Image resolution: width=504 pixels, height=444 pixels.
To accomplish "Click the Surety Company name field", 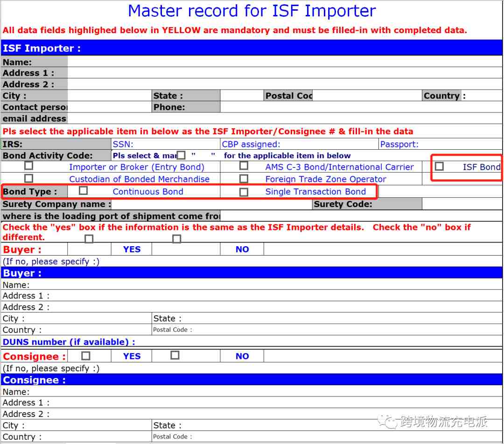I will pyautogui.click(x=211, y=204).
